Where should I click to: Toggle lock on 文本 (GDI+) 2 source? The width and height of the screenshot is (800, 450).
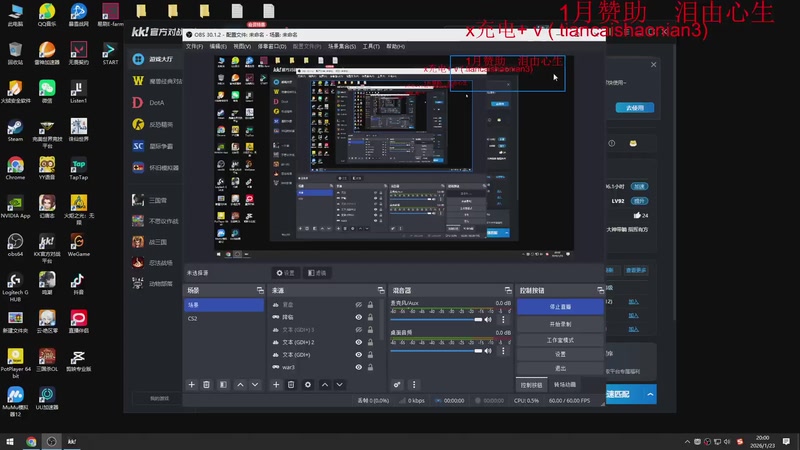click(x=370, y=342)
